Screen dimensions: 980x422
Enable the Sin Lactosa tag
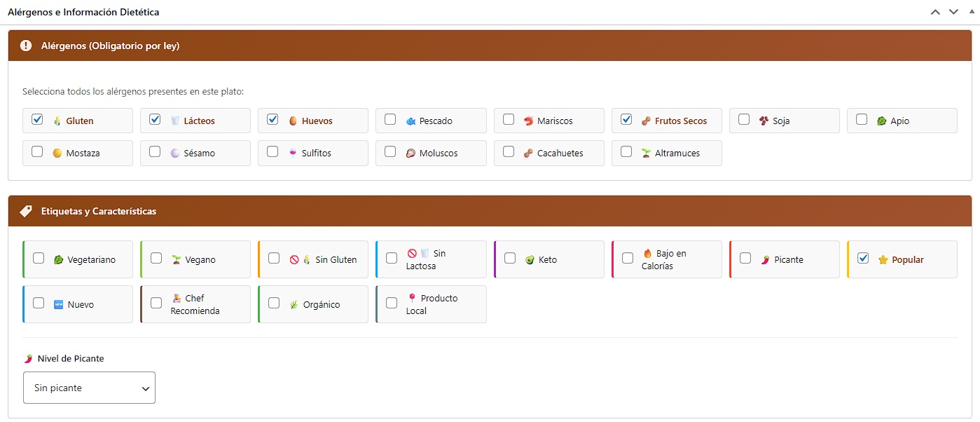point(392,259)
